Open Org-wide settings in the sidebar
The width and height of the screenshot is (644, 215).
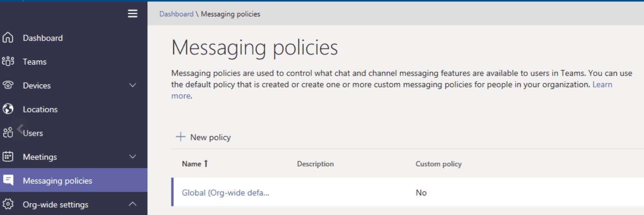[x=55, y=205]
